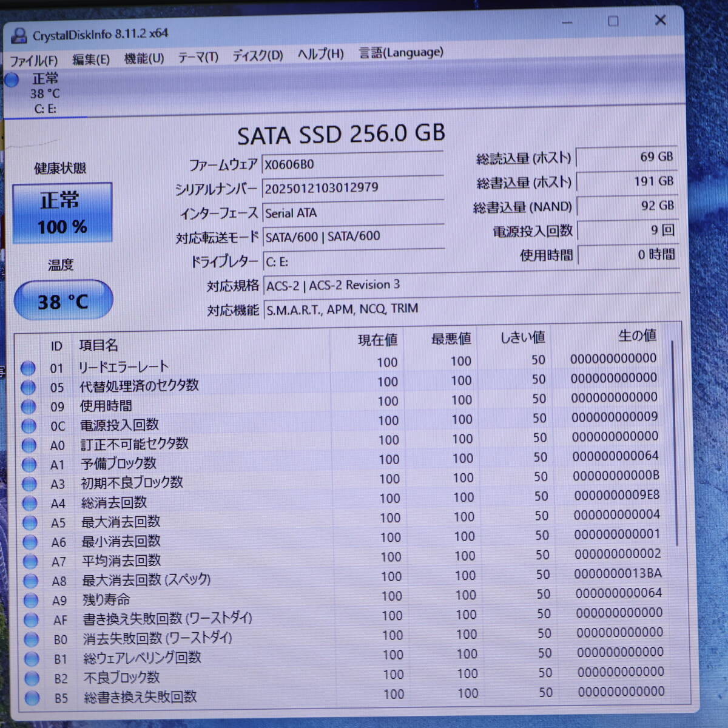The width and height of the screenshot is (728, 728).
Task: Click the 正常 100 % health status button
Action: pyautogui.click(x=62, y=213)
